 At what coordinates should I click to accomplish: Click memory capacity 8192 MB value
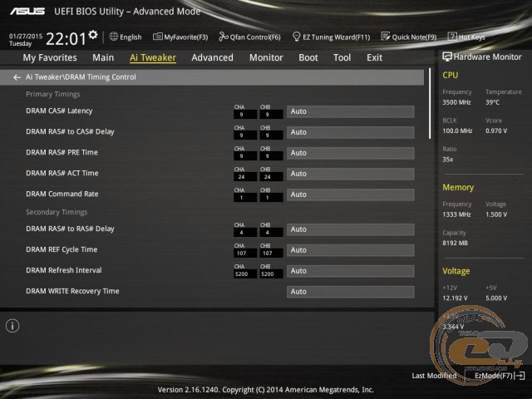455,243
